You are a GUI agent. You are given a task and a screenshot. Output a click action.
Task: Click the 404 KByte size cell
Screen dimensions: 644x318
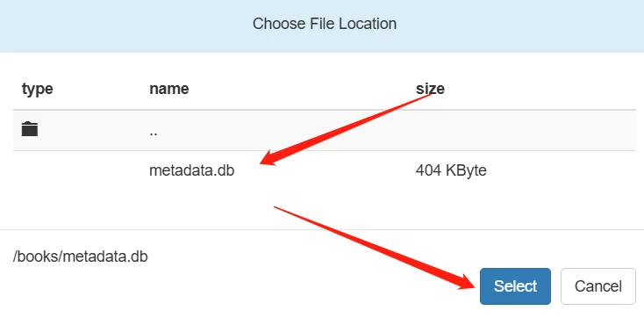coord(451,170)
